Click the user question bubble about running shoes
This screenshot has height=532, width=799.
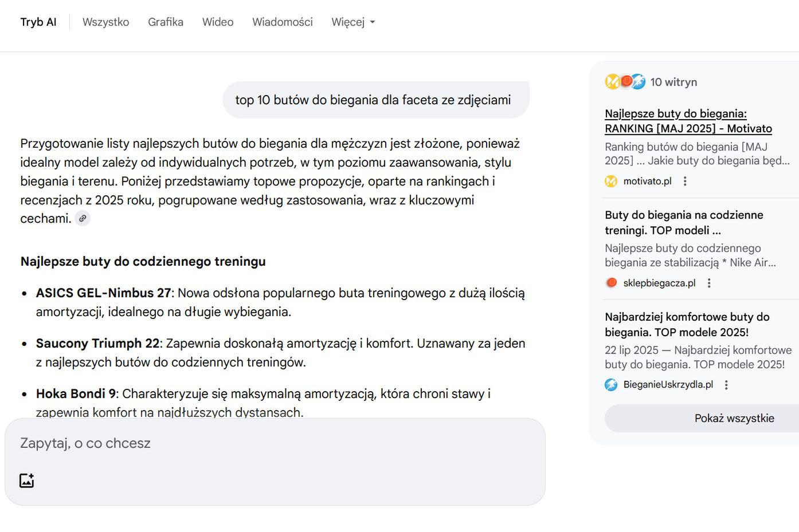pos(375,100)
